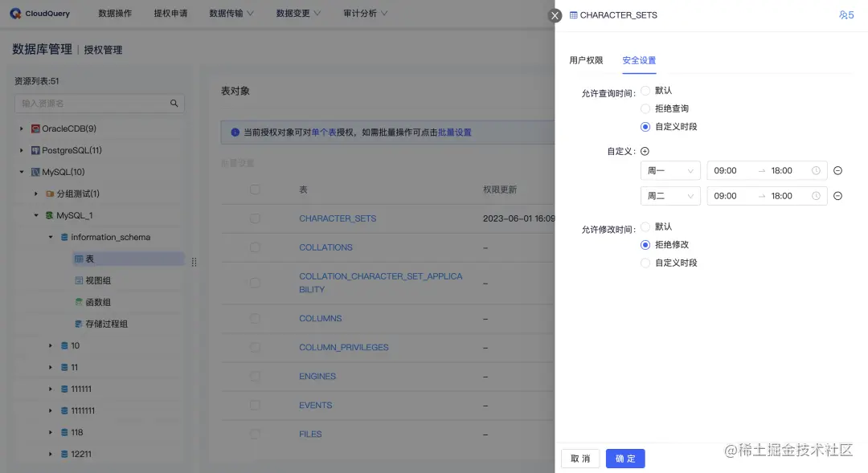
Task: Click the 确定 button
Action: pos(625,459)
